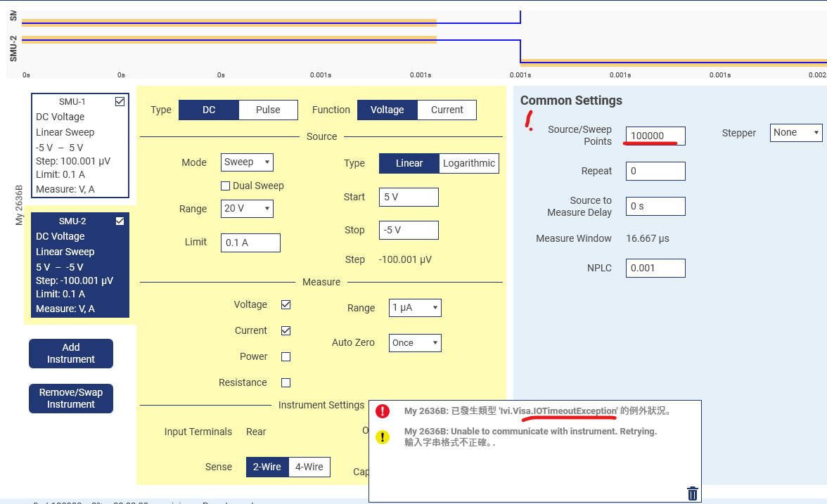Enable the Power measurement checkbox

pos(286,356)
